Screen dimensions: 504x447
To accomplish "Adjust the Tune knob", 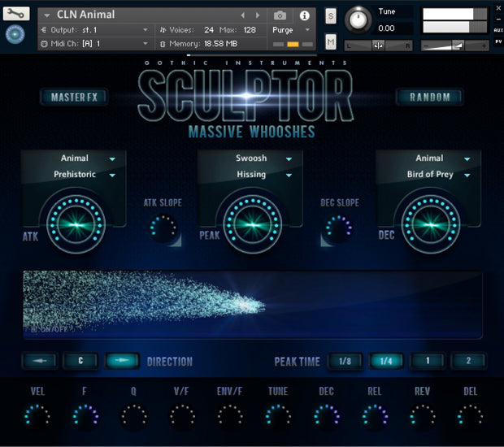I will pyautogui.click(x=358, y=20).
